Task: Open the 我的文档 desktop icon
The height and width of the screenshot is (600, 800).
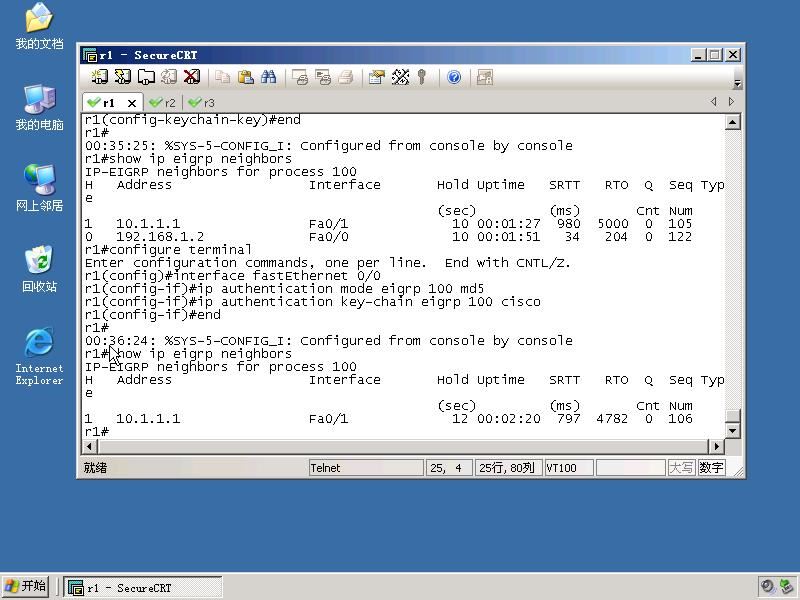Action: 39,26
